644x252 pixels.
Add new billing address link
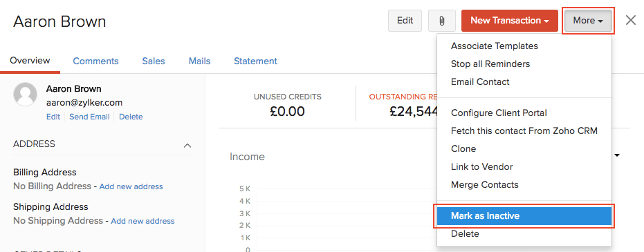pos(131,186)
